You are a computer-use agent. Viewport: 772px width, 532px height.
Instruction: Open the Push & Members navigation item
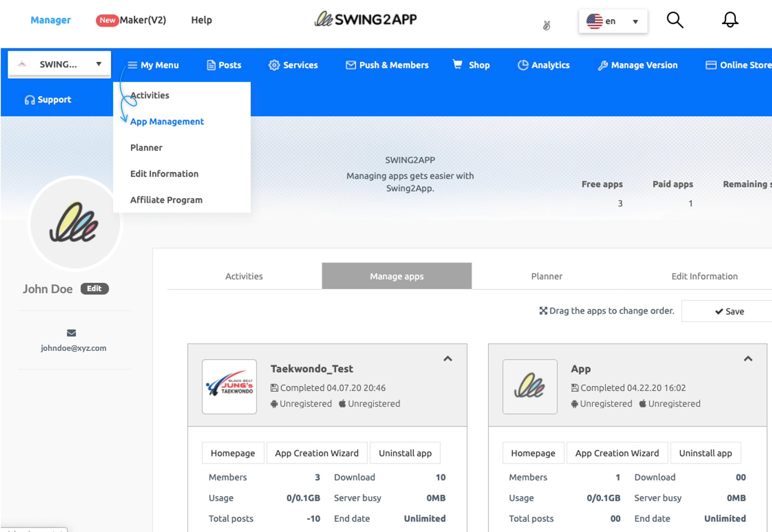pos(387,65)
